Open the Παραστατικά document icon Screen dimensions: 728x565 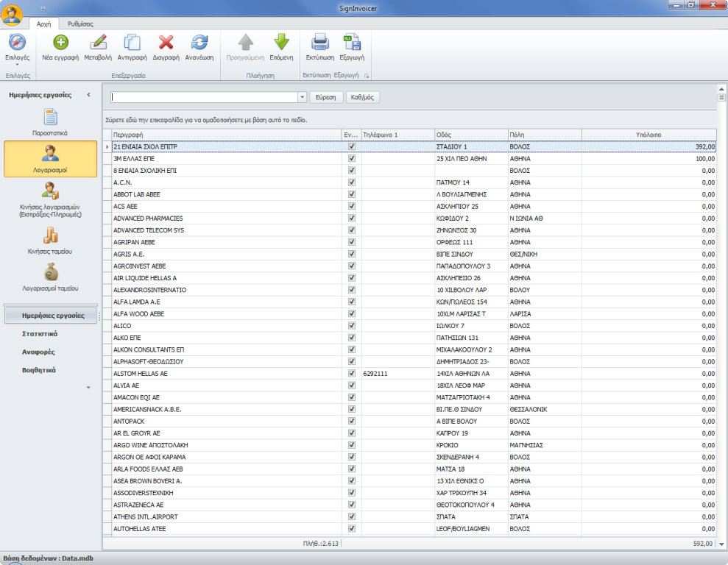click(50, 117)
